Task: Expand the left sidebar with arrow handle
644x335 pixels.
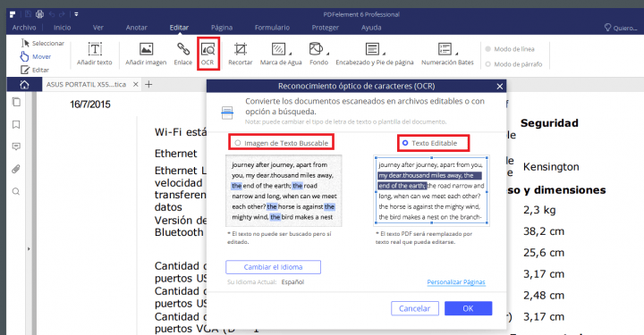Action: (29, 248)
